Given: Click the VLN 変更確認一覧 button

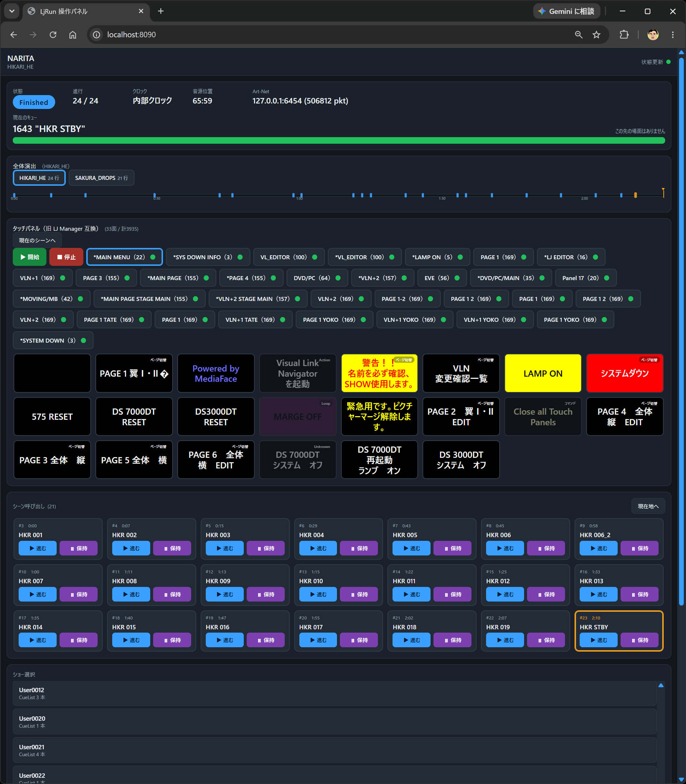Looking at the screenshot, I should (x=461, y=373).
